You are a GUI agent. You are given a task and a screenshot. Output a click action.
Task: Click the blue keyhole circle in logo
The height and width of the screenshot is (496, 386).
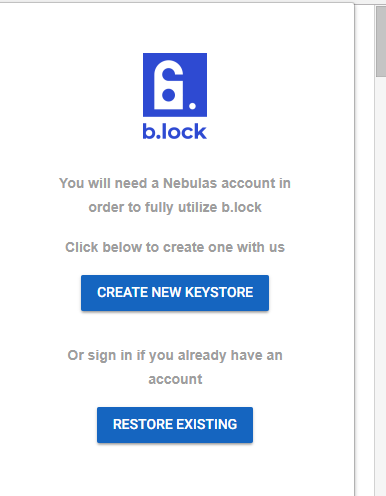coord(168,95)
